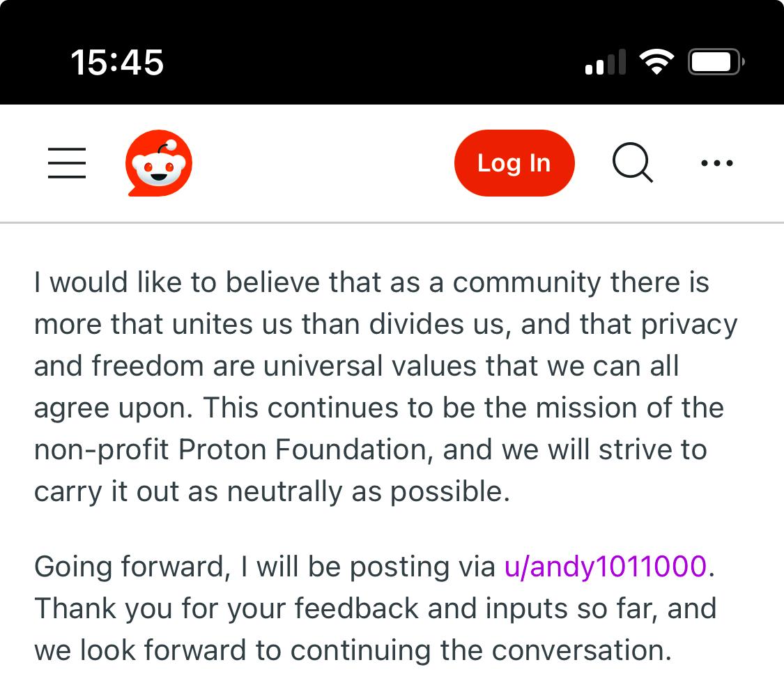Click the "I would like to believe" line
Image resolution: width=784 pixels, height=690 pixels.
371,283
